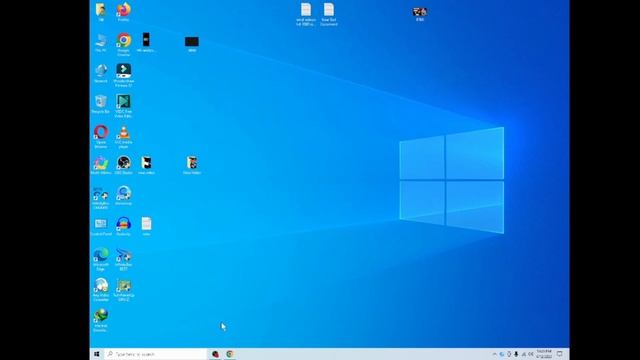Image resolution: width=640 pixels, height=360 pixels.
Task: Open the volume control in system tray
Action: tap(531, 354)
